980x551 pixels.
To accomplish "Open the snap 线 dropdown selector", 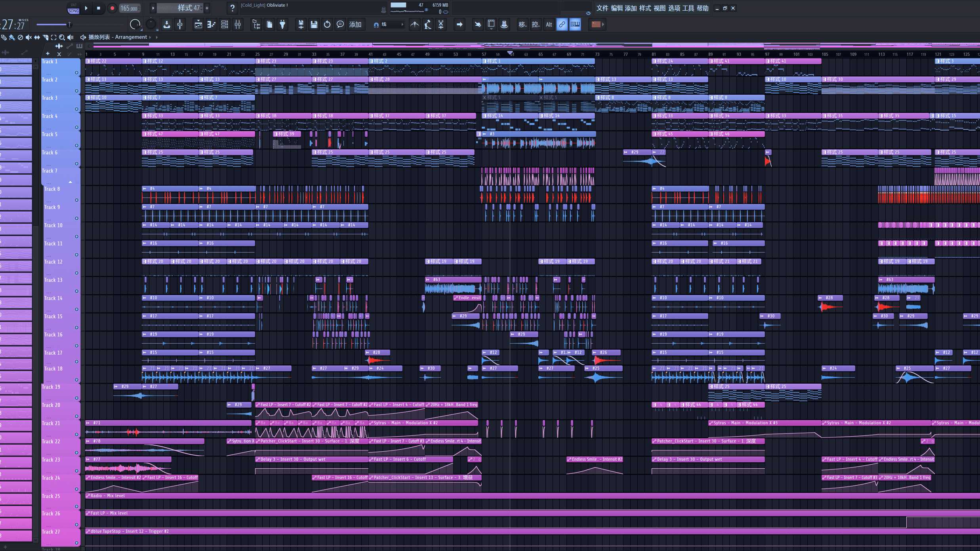I will tap(392, 25).
